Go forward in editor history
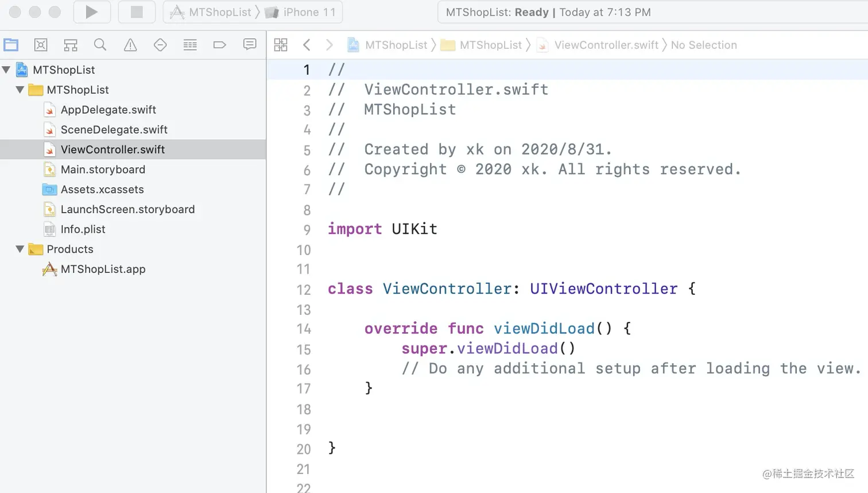This screenshot has height=493, width=868. [x=329, y=45]
